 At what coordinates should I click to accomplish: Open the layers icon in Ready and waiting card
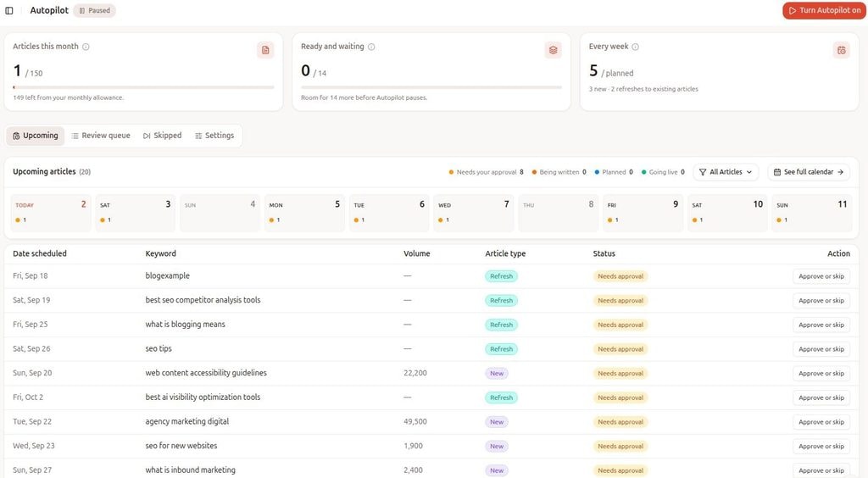coord(553,50)
